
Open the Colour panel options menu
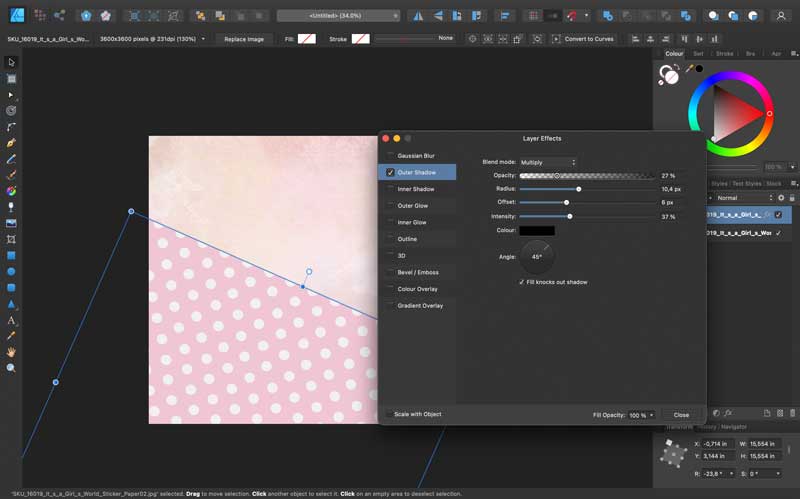(x=794, y=53)
